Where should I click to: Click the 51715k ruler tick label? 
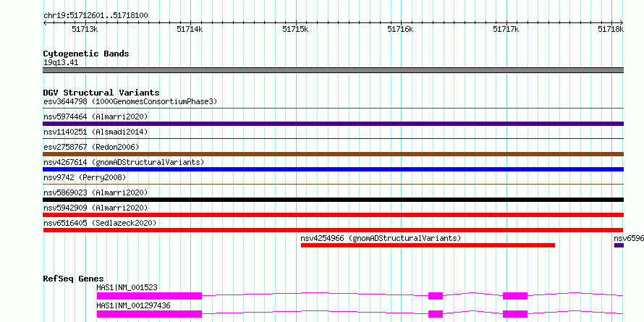[x=296, y=29]
